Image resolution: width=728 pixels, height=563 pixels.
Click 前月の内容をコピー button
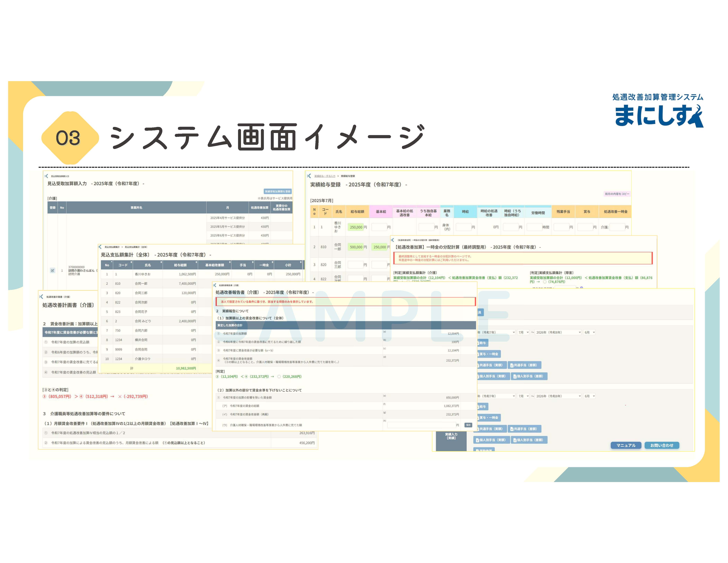pyautogui.click(x=617, y=194)
